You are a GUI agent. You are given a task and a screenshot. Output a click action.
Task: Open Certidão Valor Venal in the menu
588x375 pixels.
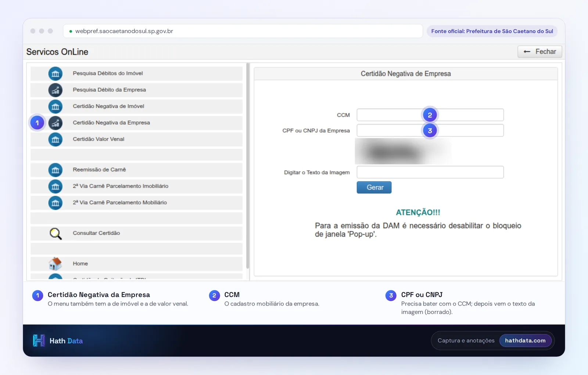coord(136,139)
